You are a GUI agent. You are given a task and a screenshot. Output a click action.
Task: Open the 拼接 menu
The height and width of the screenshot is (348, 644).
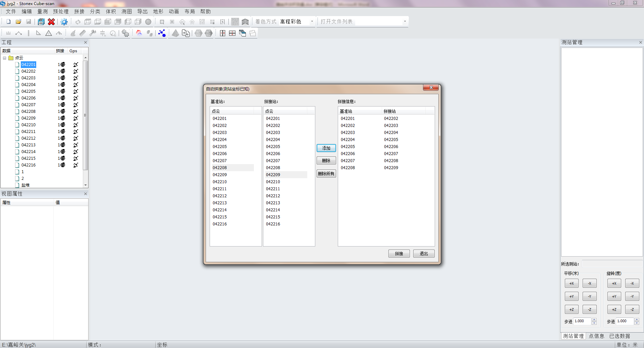point(79,11)
